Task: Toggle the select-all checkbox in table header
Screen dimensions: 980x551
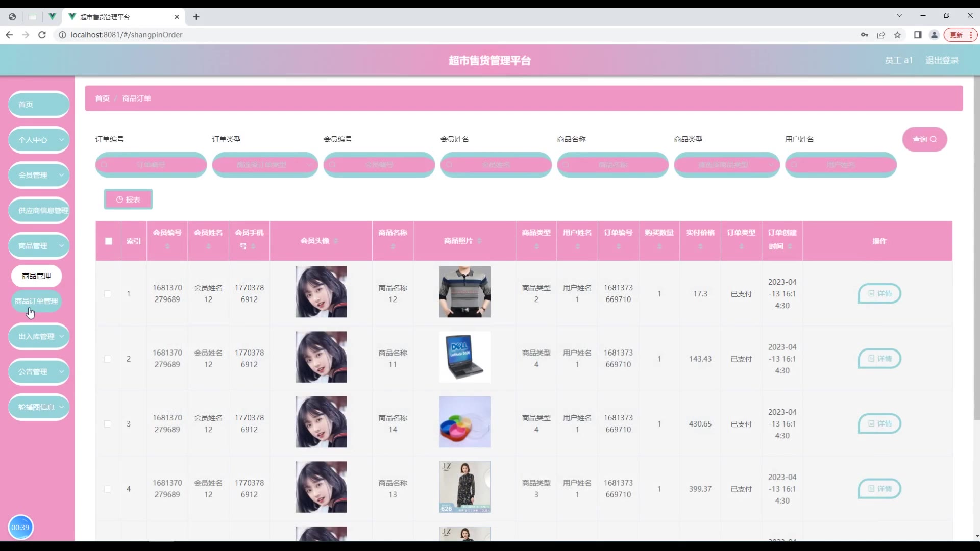Action: click(x=108, y=241)
